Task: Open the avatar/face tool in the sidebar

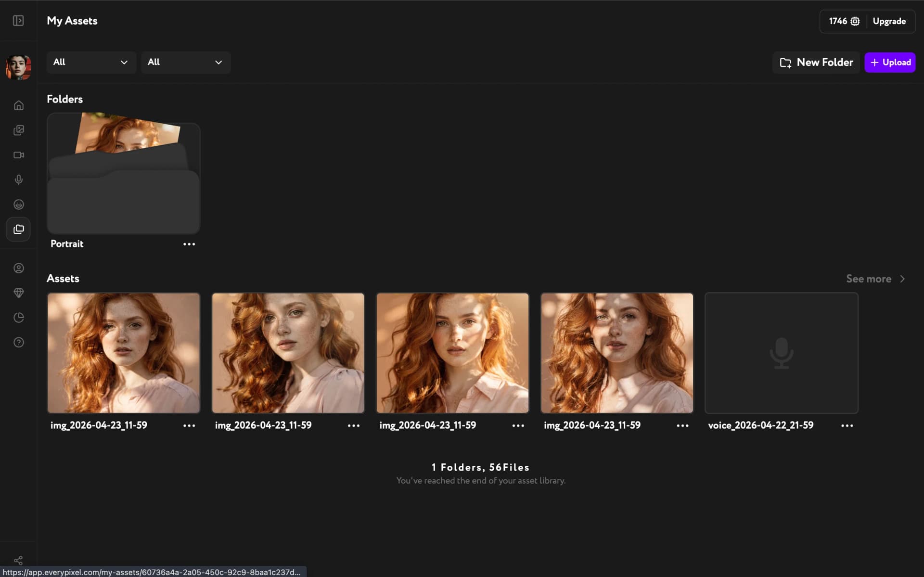Action: click(x=18, y=205)
